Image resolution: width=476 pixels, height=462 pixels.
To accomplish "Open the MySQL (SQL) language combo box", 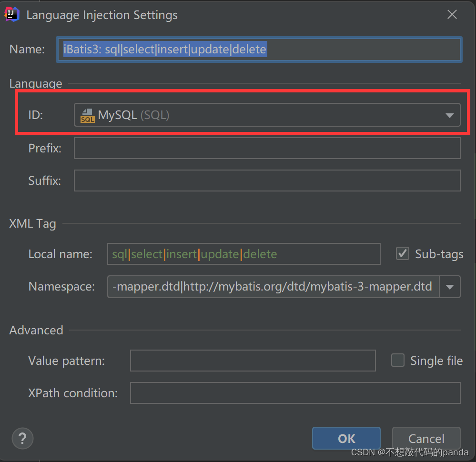I will tap(267, 115).
